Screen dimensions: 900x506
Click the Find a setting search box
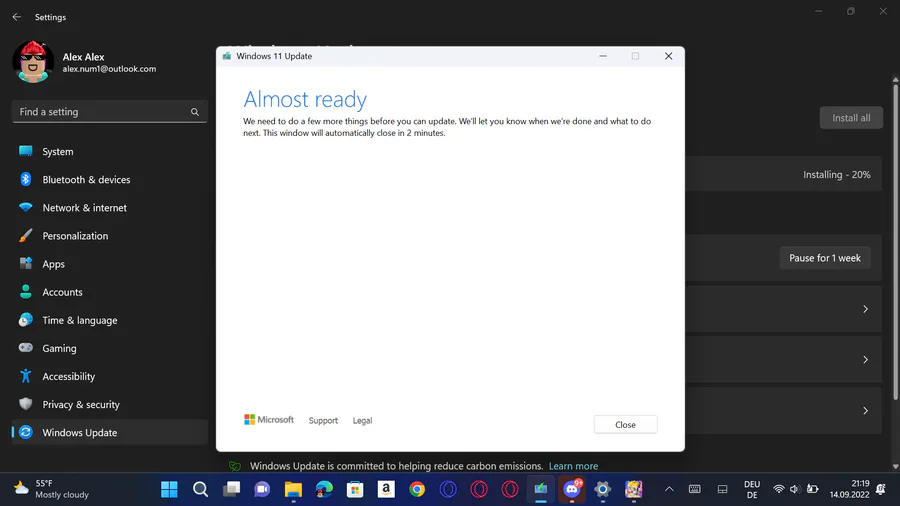tap(110, 112)
